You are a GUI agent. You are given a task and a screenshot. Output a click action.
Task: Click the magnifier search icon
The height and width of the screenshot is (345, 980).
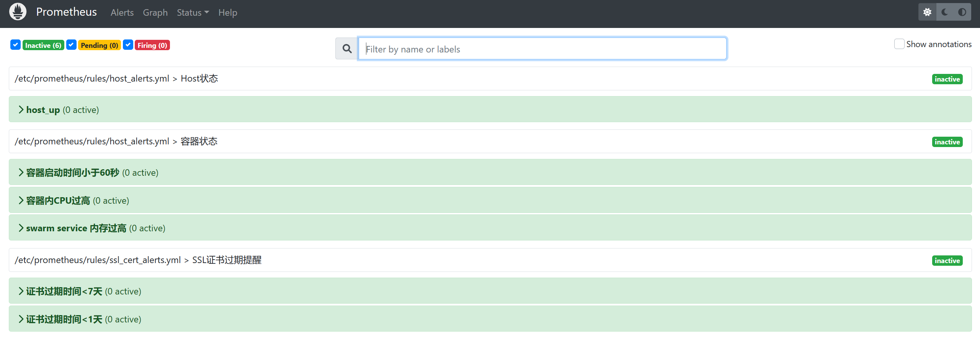347,49
